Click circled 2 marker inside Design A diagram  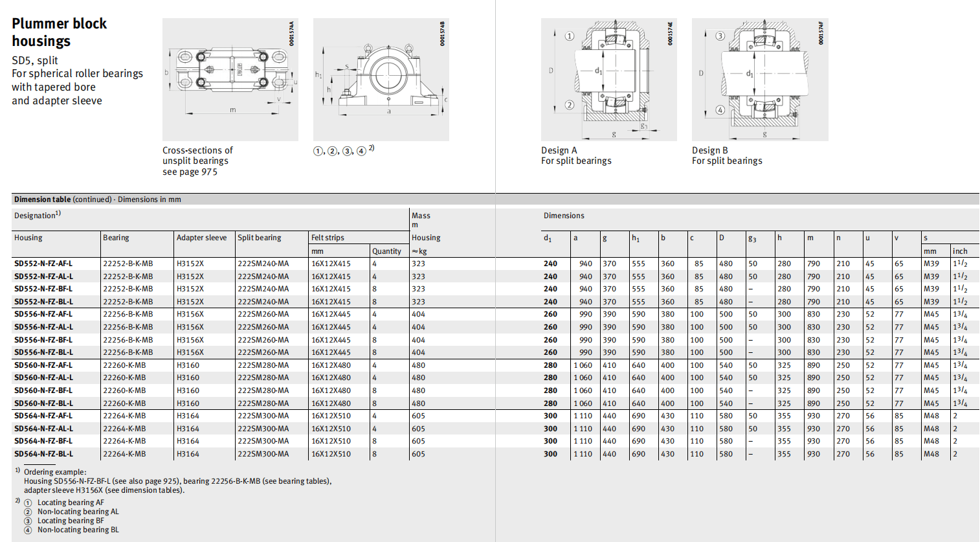tap(569, 105)
